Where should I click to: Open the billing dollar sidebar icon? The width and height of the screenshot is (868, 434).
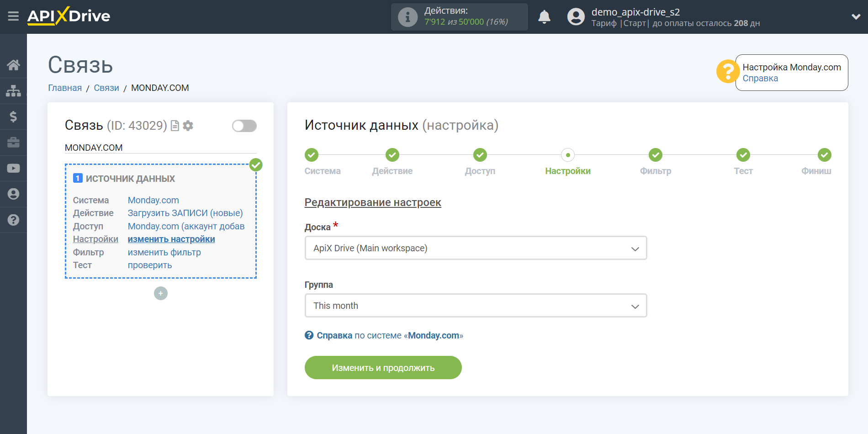click(x=13, y=116)
